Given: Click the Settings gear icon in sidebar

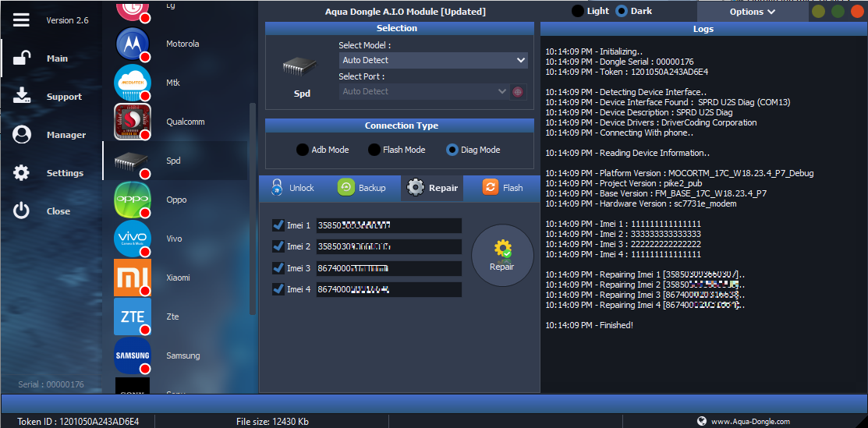Looking at the screenshot, I should click(x=22, y=173).
